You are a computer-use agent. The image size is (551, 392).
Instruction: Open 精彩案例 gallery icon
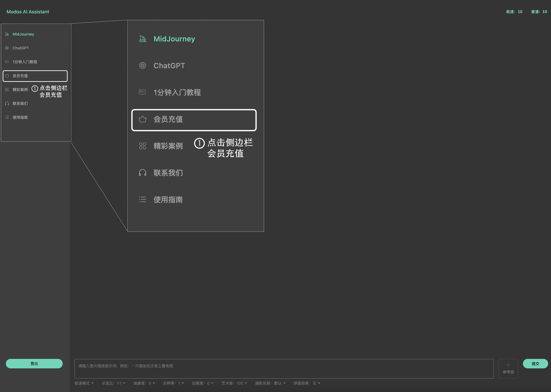coord(7,90)
